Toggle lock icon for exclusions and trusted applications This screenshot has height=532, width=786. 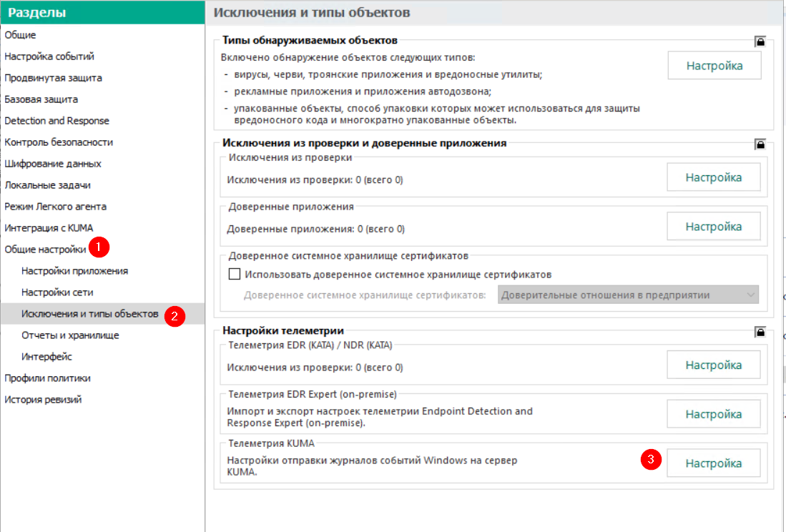760,144
